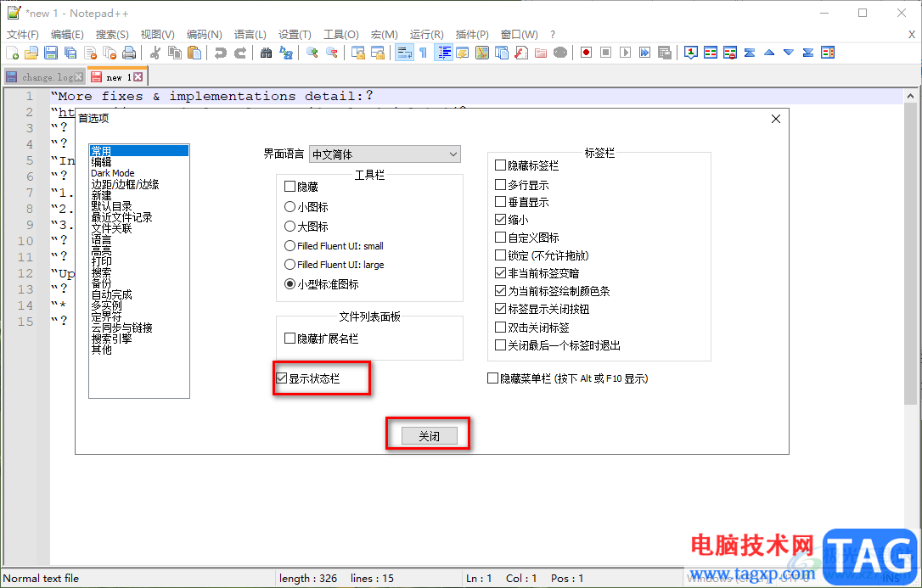The image size is (922, 588).
Task: Click the editor vertical scrollbar up arrow
Action: click(x=910, y=96)
